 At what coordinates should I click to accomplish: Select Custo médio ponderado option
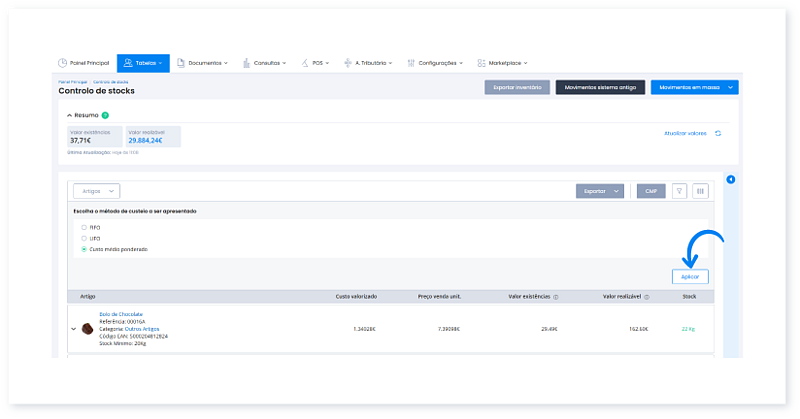[x=84, y=249]
